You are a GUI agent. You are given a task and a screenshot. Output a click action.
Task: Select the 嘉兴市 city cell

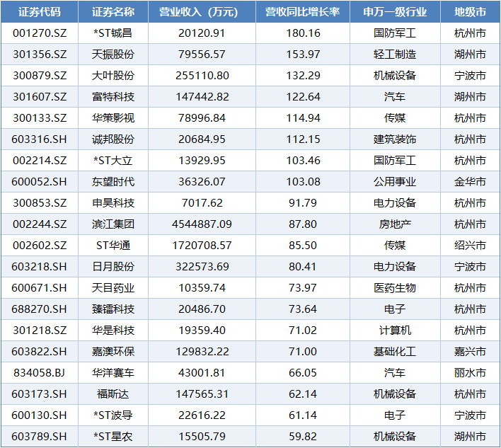(x=469, y=352)
